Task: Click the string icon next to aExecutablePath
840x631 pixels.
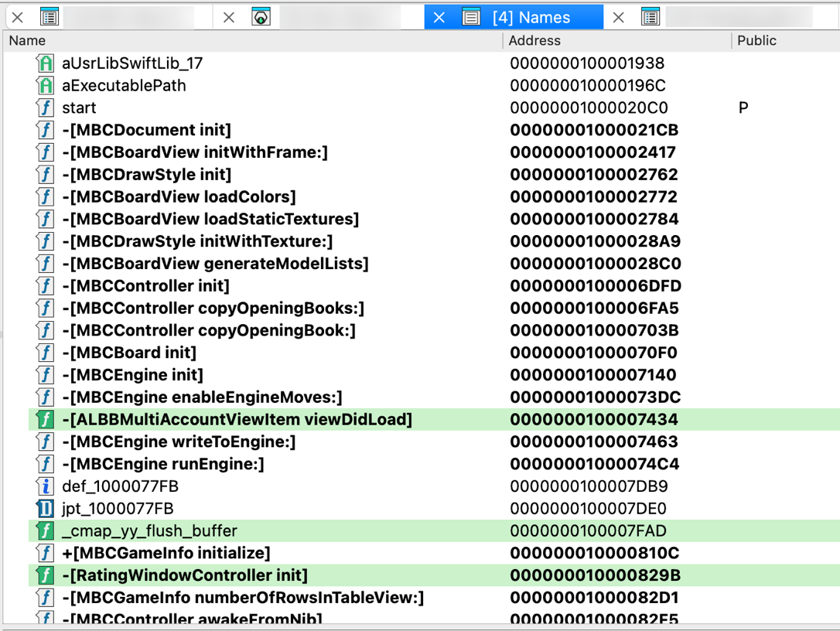Action: 46,86
